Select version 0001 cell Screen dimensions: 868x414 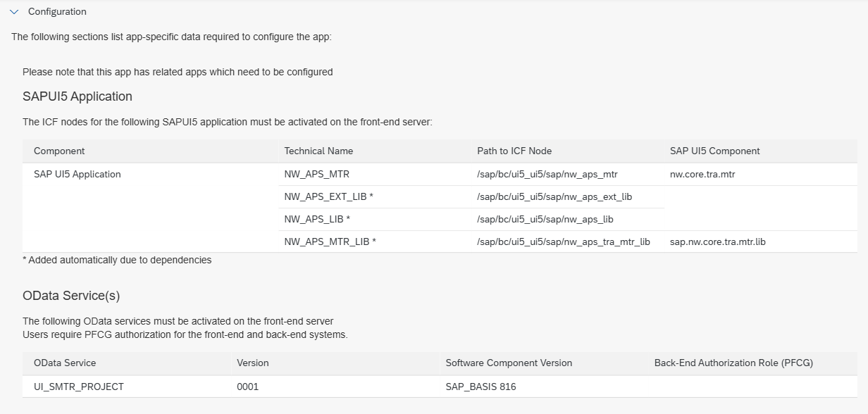248,387
